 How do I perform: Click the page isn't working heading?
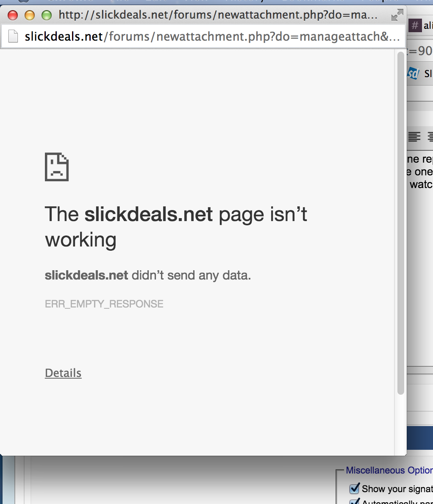tap(176, 227)
